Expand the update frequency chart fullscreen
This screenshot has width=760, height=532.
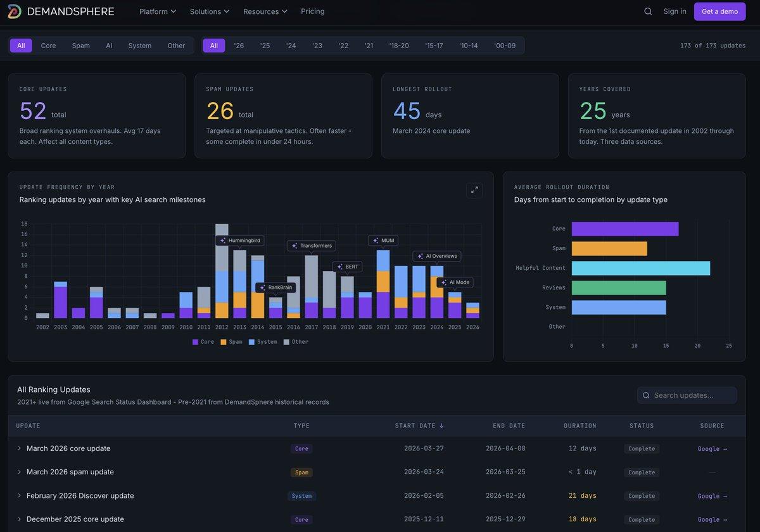(x=474, y=191)
